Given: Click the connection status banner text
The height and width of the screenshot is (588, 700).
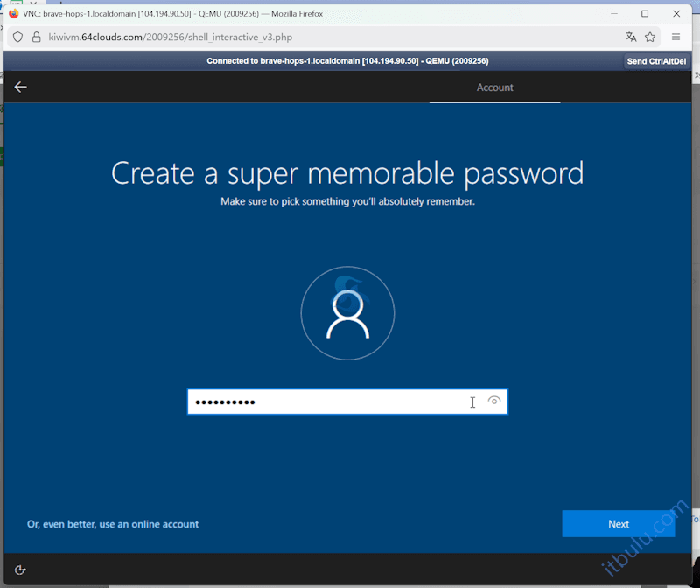Looking at the screenshot, I should point(350,61).
